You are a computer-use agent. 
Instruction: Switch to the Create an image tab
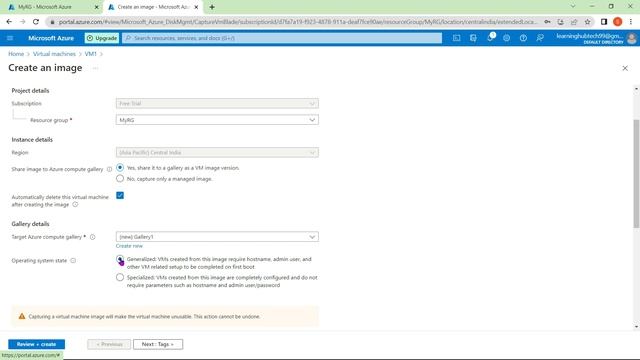[x=153, y=7]
